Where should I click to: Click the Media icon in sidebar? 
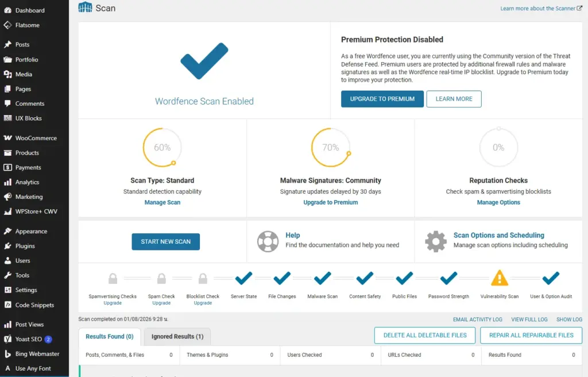[7, 74]
